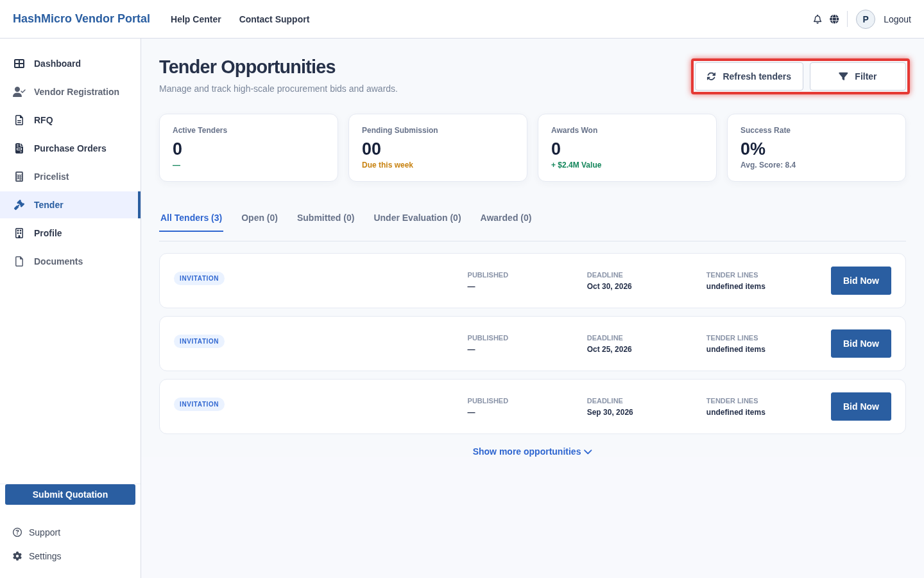Click the Submit Quotation button

[70, 495]
